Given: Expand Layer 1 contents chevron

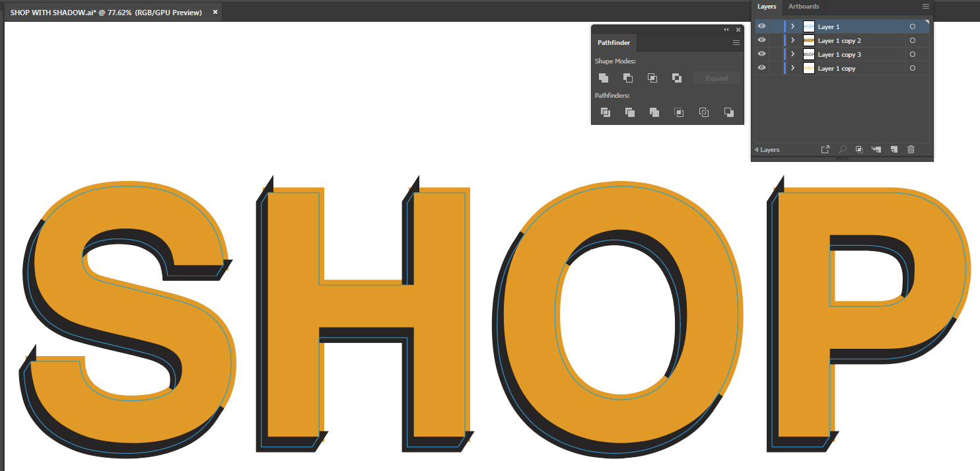Looking at the screenshot, I should (792, 26).
